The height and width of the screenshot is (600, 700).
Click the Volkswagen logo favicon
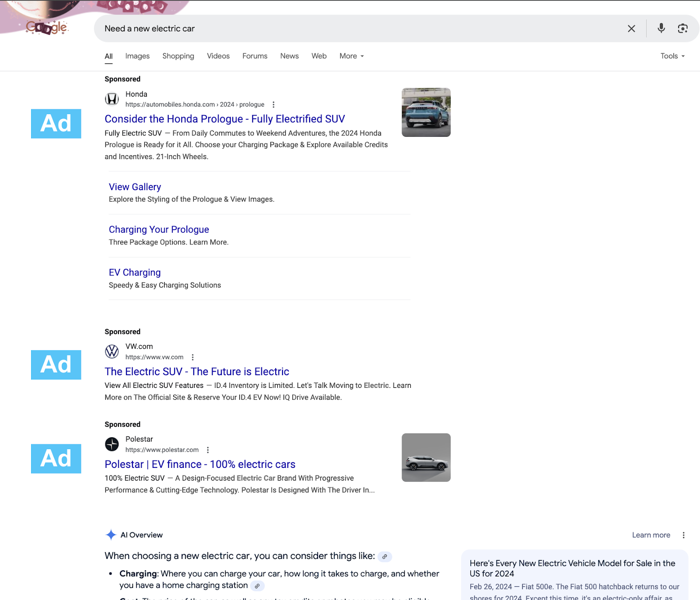112,351
